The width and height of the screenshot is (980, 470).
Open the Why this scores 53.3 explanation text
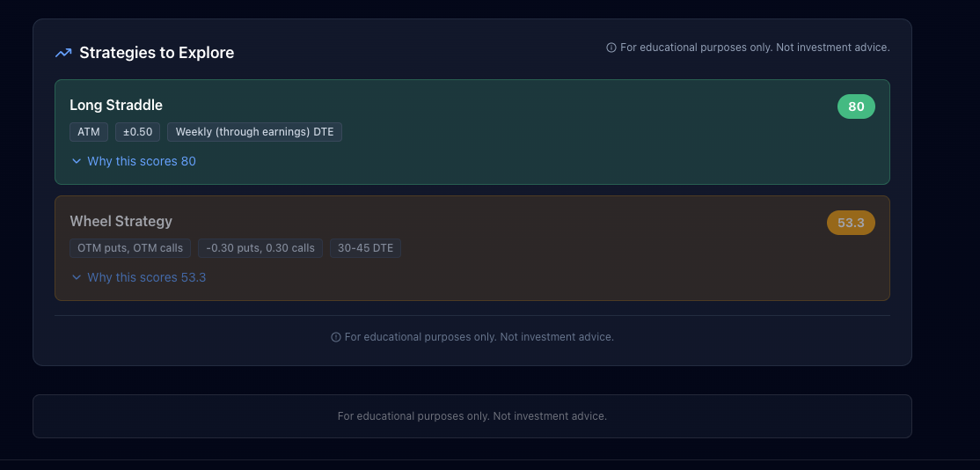coord(147,277)
